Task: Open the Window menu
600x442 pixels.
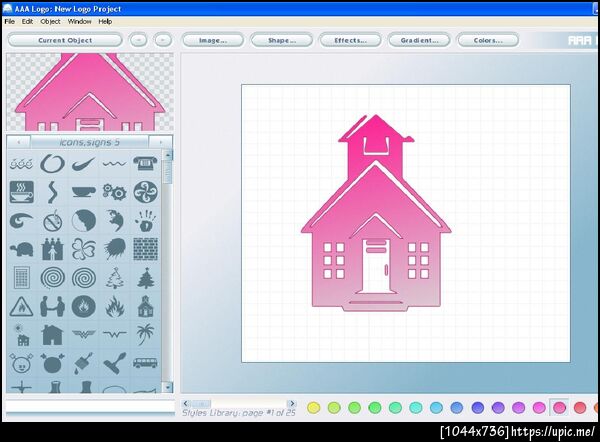Action: click(x=80, y=21)
